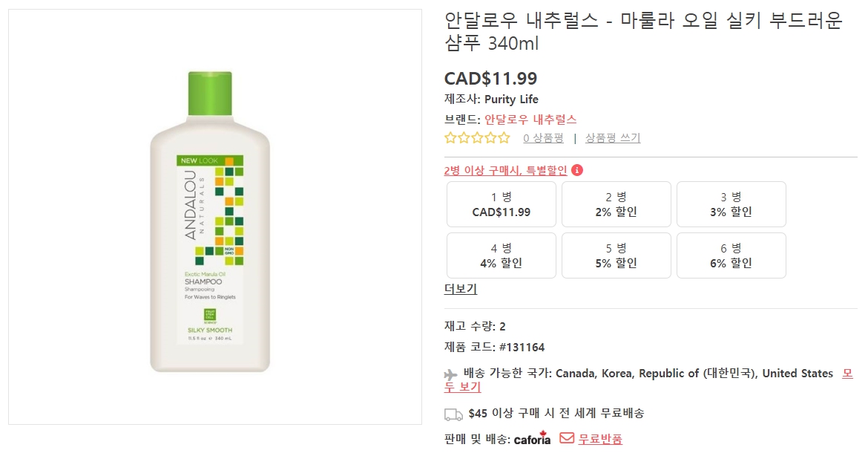Open the red info icon next to 특별할인
This screenshot has width=868, height=456.
576,170
